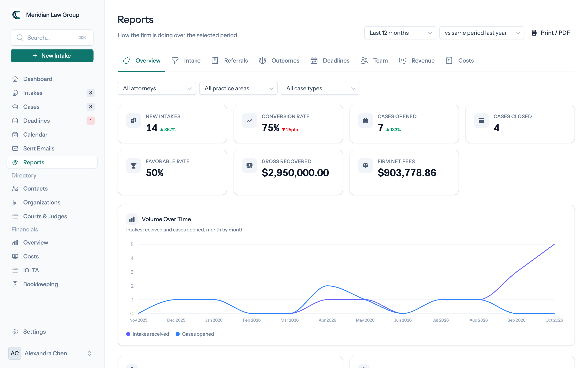Screen dimensions: 588x368
Task: Click the Cases Opened briefcase icon
Action: pos(365,120)
